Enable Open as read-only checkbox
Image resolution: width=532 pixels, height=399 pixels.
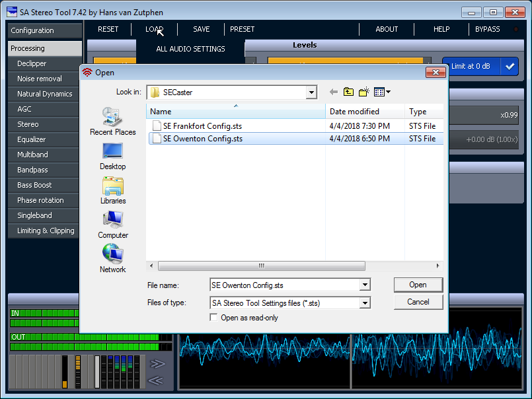[213, 318]
